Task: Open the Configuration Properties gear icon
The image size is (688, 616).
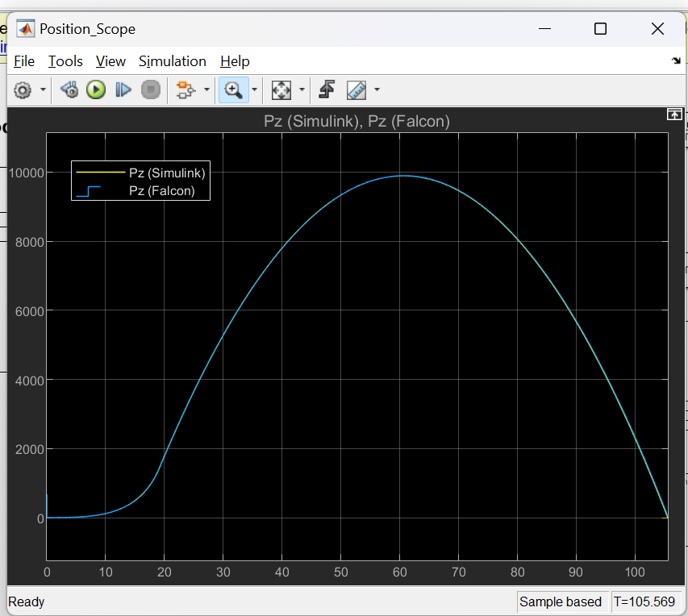Action: [23, 89]
